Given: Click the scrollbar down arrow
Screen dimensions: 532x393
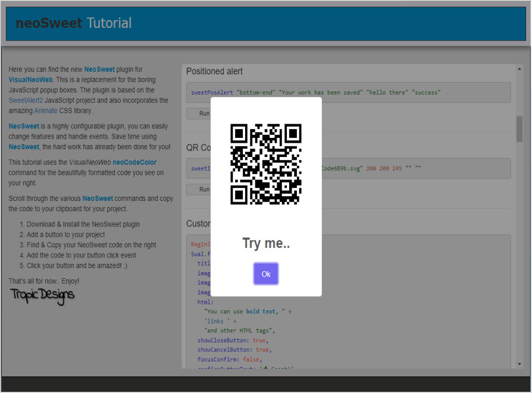Looking at the screenshot, I should click(x=519, y=363).
